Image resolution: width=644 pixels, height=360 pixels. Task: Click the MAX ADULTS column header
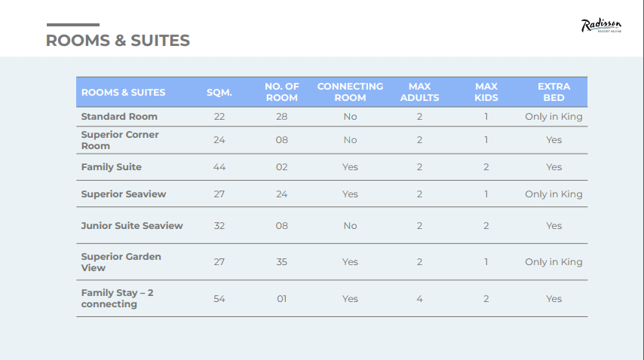point(419,92)
